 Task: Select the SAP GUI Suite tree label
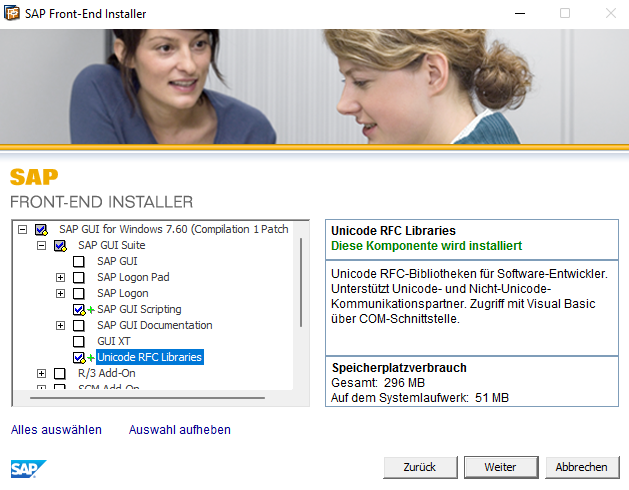tap(112, 245)
